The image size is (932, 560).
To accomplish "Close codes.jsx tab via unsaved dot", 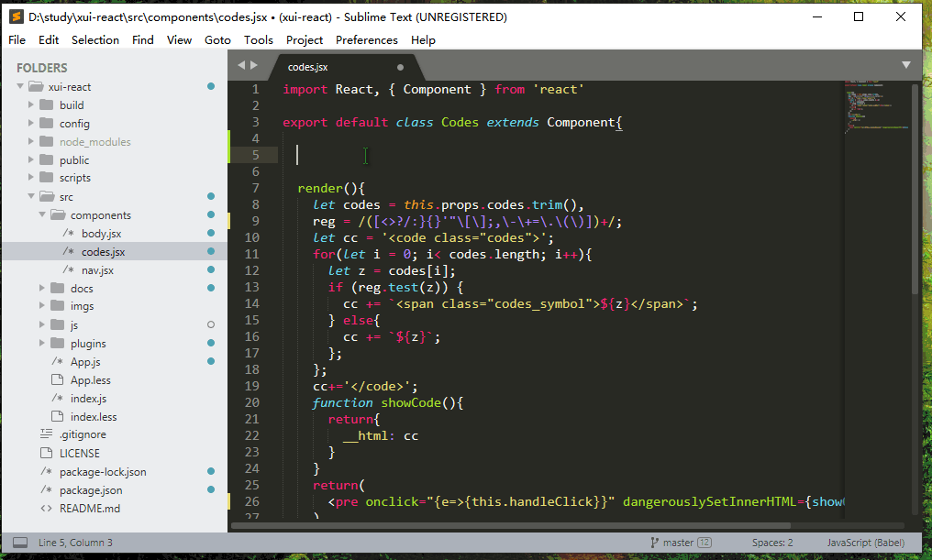I will click(x=400, y=67).
